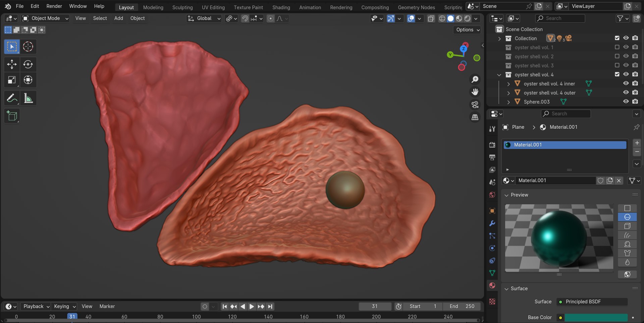Viewport: 644px width, 323px height.
Task: Open the Render menu
Action: [54, 6]
